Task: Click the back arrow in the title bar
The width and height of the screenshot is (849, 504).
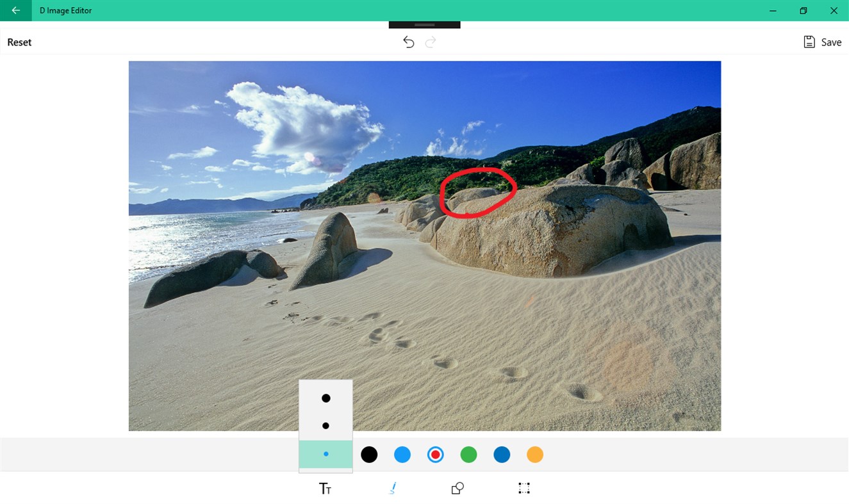Action: [x=15, y=10]
